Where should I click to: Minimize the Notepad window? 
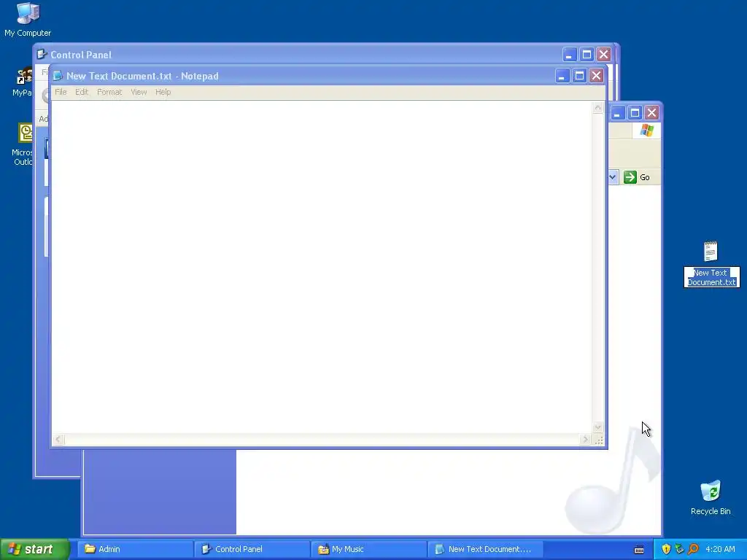click(x=562, y=76)
